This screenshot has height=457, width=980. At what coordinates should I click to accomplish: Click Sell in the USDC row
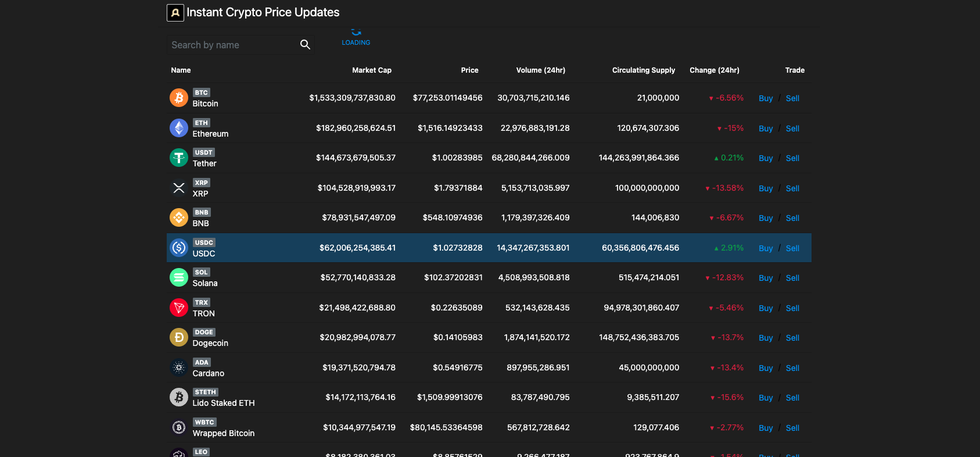click(x=792, y=248)
